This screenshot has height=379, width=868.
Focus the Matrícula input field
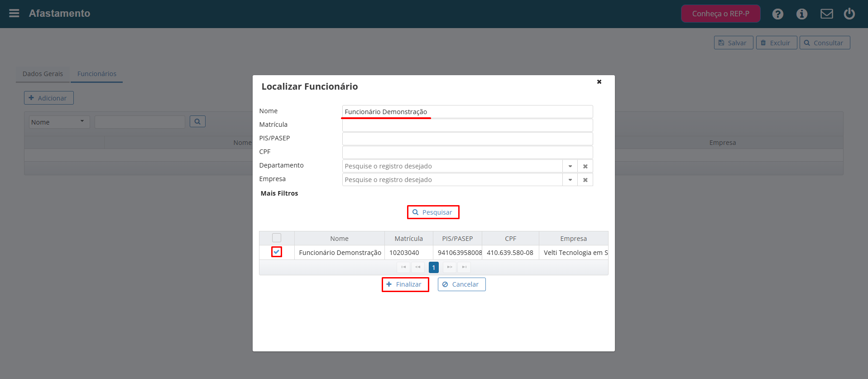click(x=467, y=125)
